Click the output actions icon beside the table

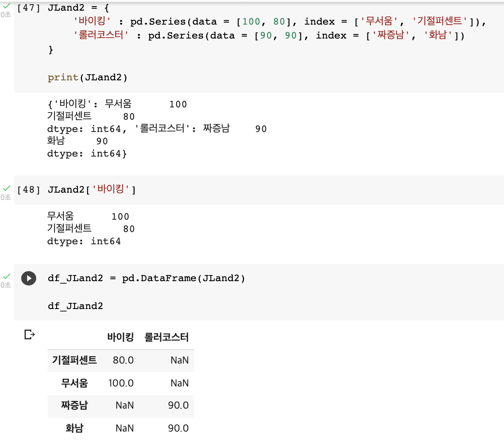point(30,335)
